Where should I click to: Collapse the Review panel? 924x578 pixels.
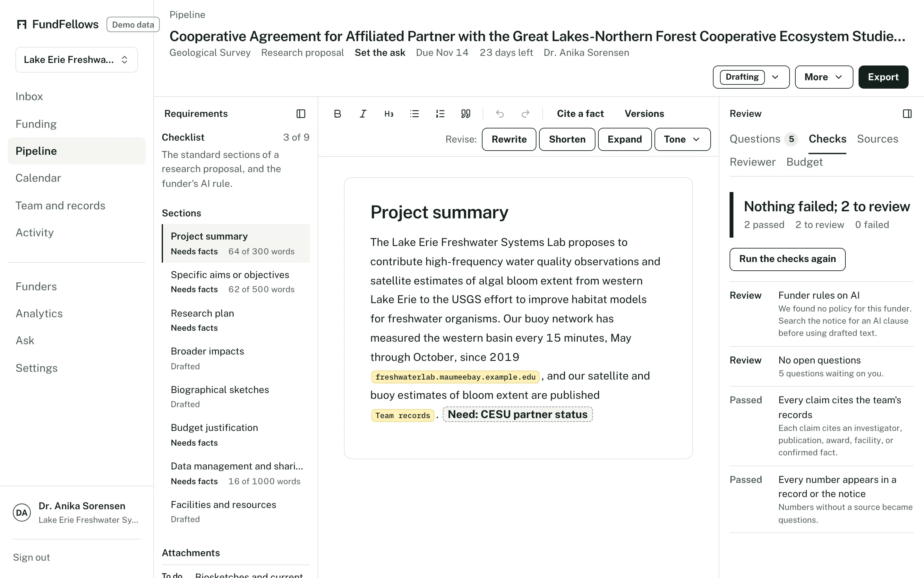click(x=907, y=114)
